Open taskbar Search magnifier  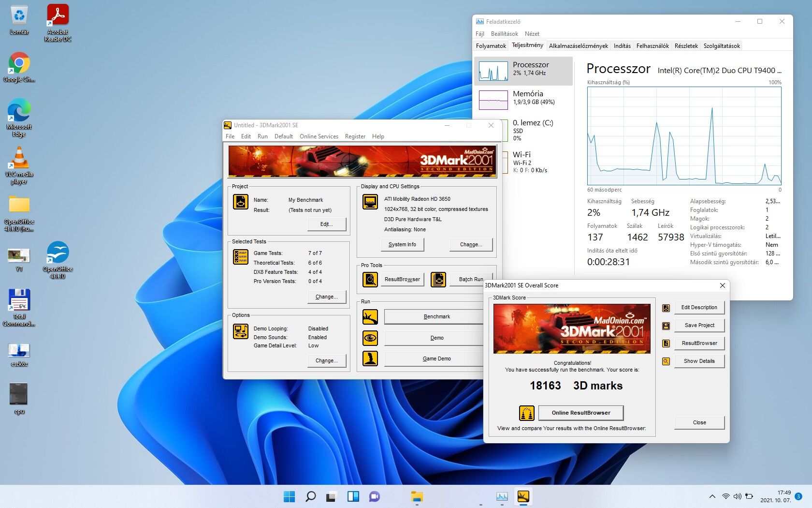(311, 496)
